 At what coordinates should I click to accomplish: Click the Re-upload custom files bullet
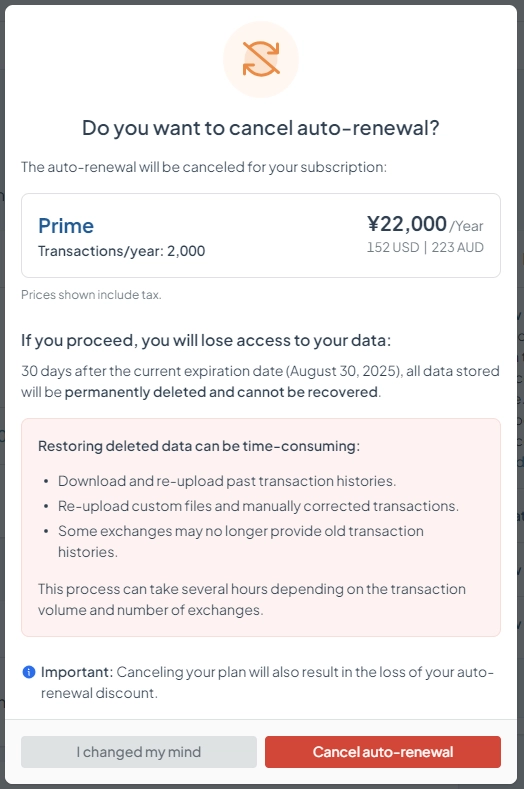pyautogui.click(x=258, y=506)
